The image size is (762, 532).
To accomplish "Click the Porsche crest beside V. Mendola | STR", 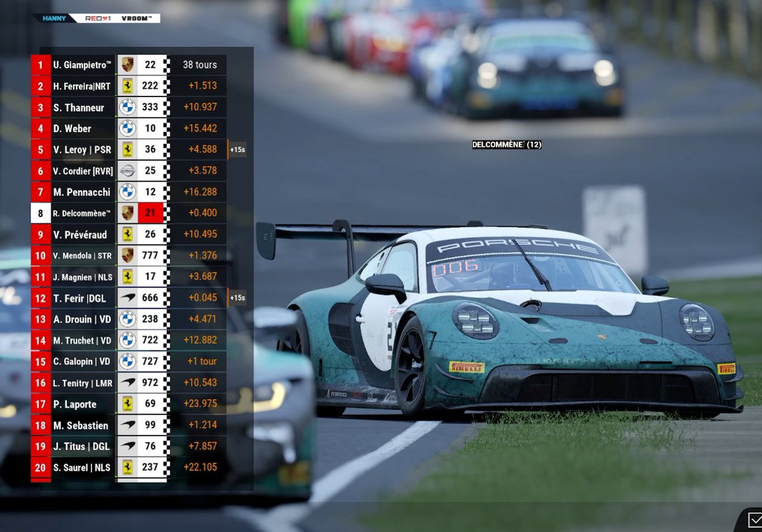I will click(128, 255).
